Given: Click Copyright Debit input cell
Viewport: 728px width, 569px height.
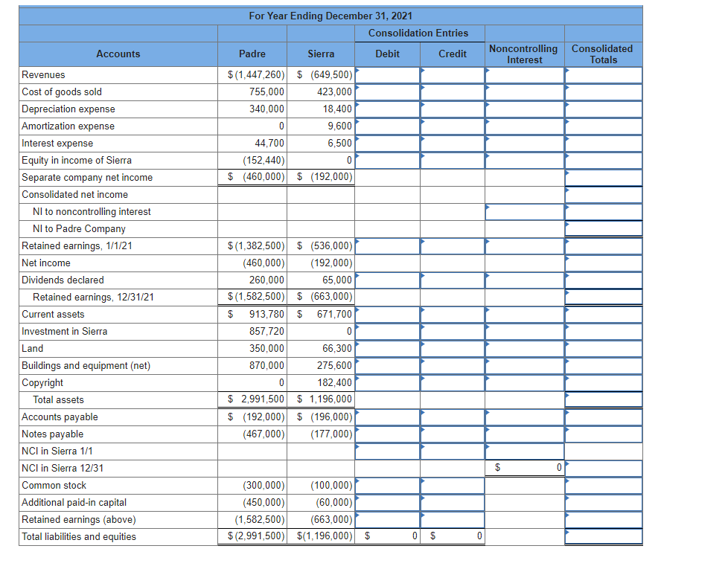Looking at the screenshot, I should point(387,384).
